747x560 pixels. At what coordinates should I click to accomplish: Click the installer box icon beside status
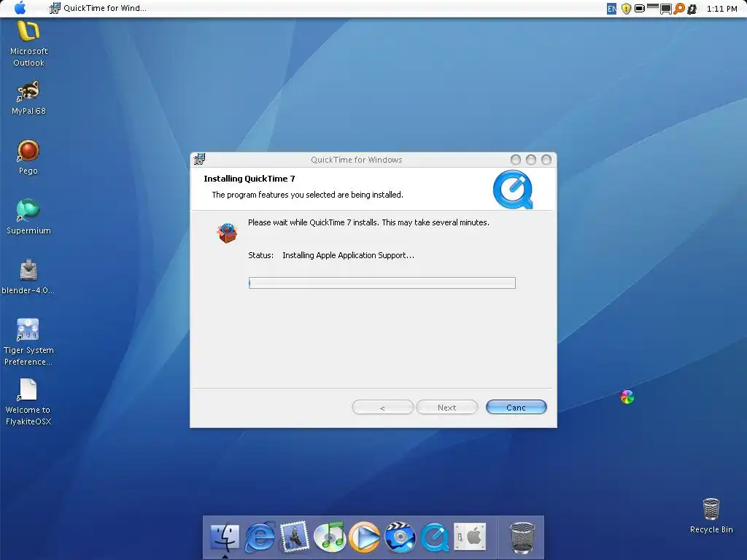coord(228,233)
